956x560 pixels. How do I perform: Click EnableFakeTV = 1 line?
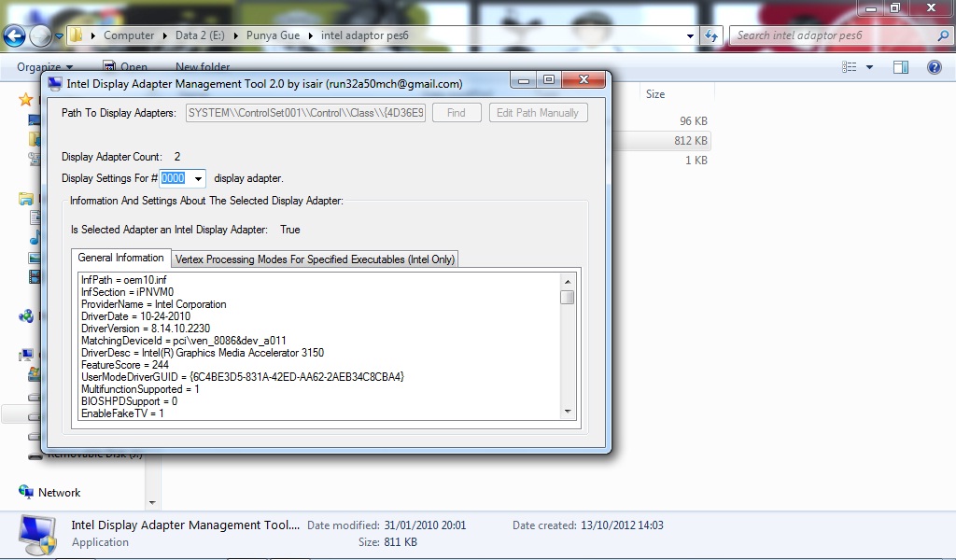pyautogui.click(x=122, y=413)
